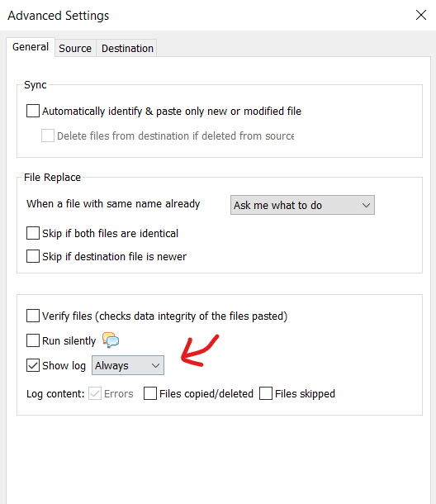Click the chevron arrow of file replace combo
This screenshot has height=504, width=436.
366,205
